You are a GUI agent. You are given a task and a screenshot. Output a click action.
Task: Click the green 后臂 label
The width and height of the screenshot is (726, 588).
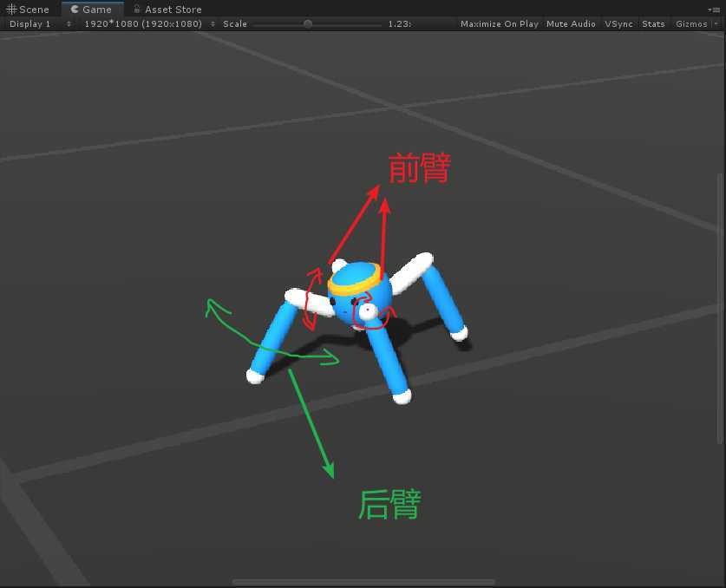coord(389,504)
